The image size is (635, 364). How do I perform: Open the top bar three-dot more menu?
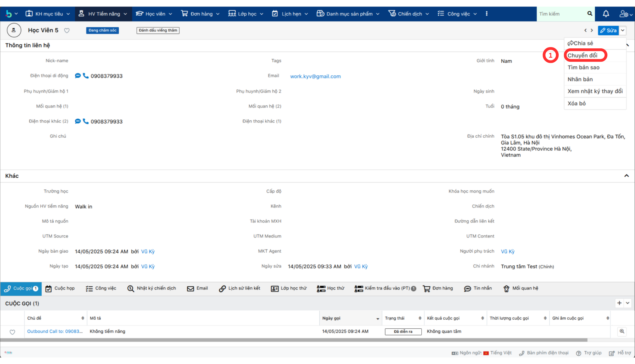[x=486, y=14]
